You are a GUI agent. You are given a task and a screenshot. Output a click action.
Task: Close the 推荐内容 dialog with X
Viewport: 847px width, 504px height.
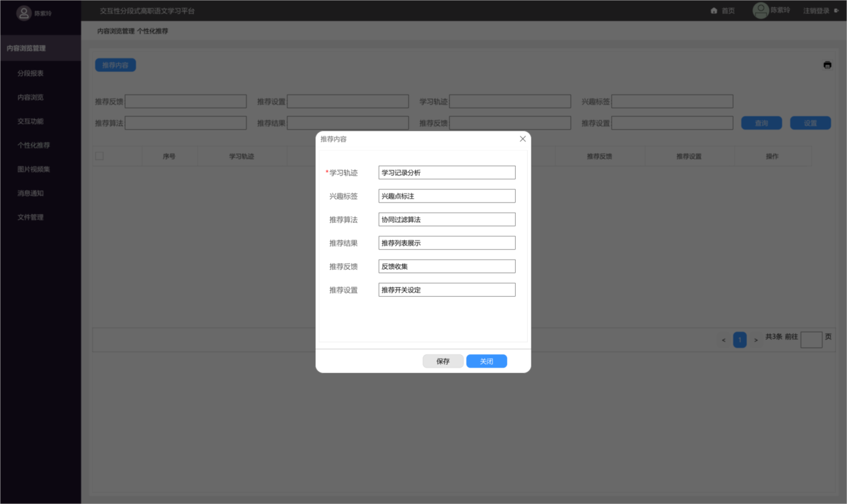click(x=523, y=139)
